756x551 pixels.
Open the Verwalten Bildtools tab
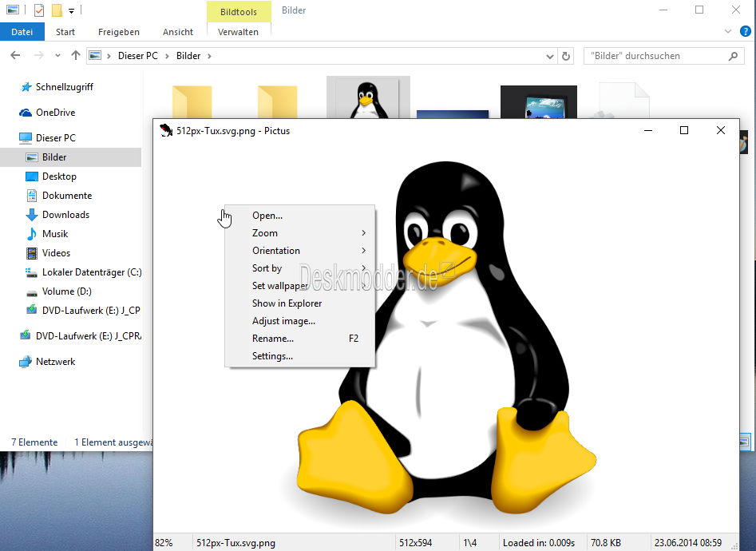[x=238, y=32]
